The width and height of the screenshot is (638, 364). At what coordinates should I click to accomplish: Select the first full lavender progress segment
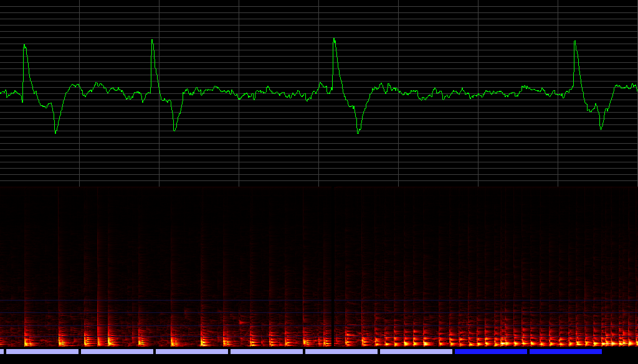pos(42,352)
